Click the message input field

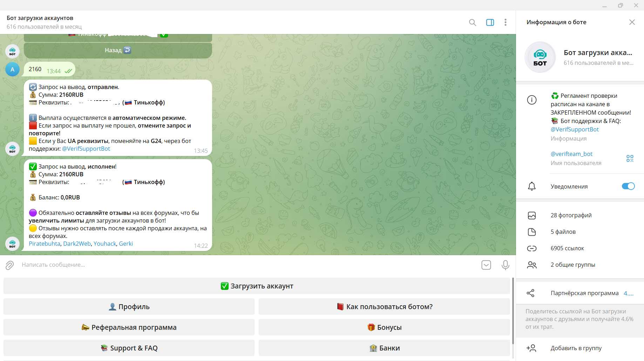pos(245,265)
